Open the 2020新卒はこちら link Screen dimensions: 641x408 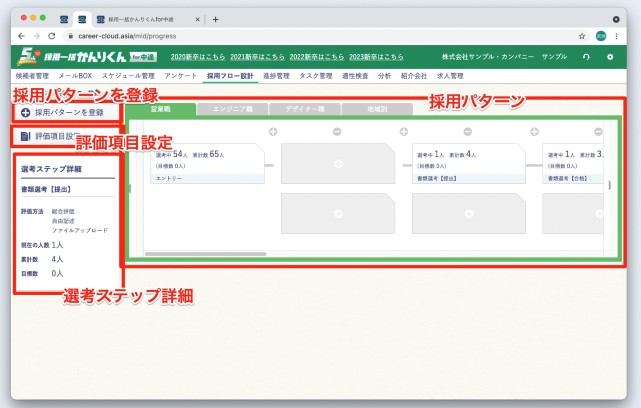[198, 57]
